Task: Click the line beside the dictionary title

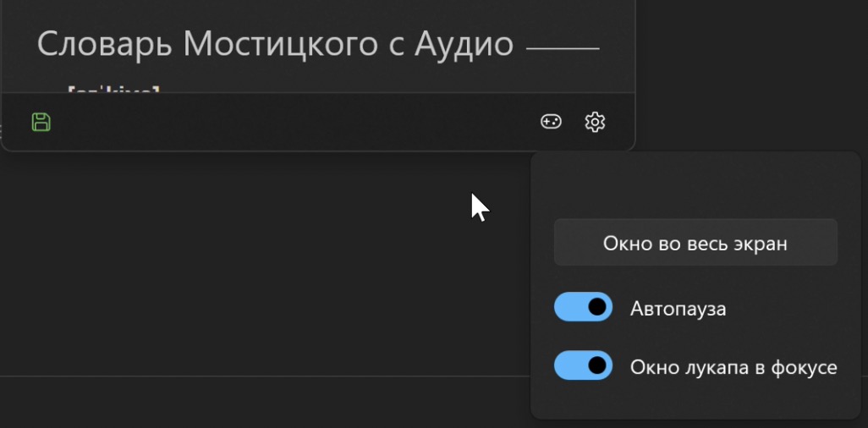Action: (563, 49)
